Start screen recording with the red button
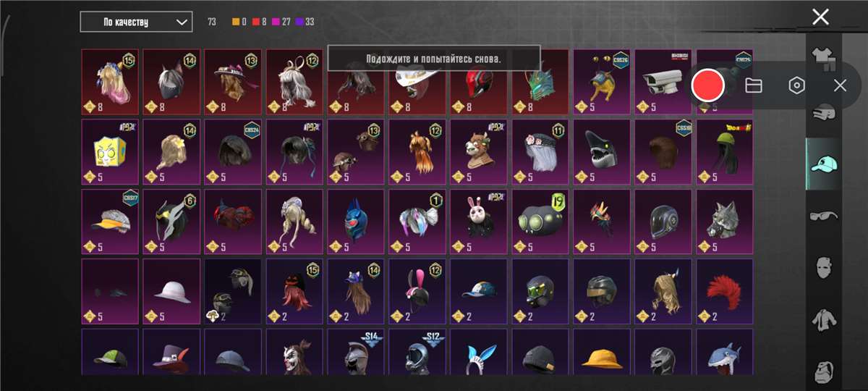 coord(707,85)
